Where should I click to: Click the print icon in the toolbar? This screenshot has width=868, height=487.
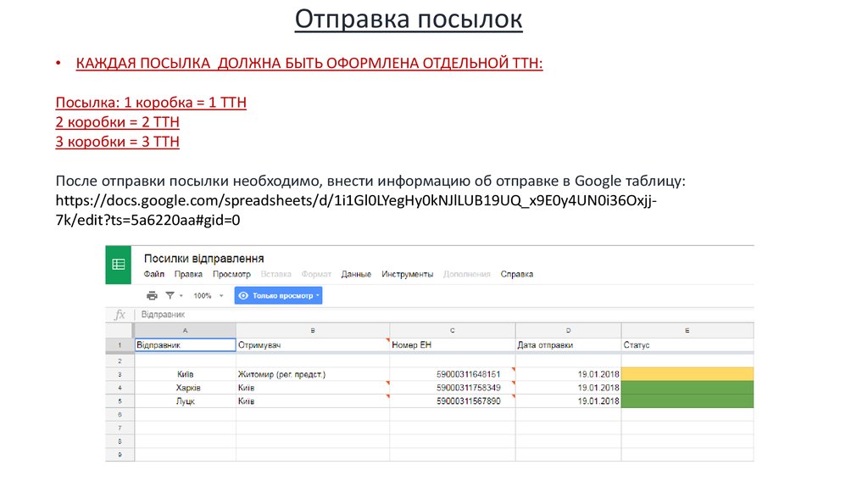coord(152,295)
